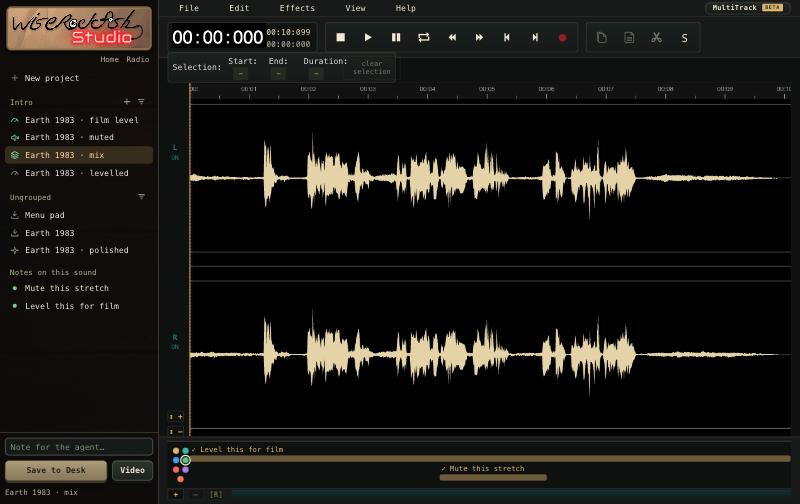Select the 'Mute this stretch' region bar
This screenshot has height=504, width=800.
pyautogui.click(x=493, y=477)
